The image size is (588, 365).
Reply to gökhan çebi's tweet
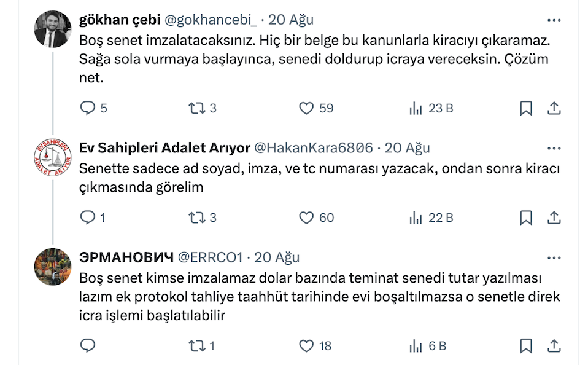(x=88, y=109)
